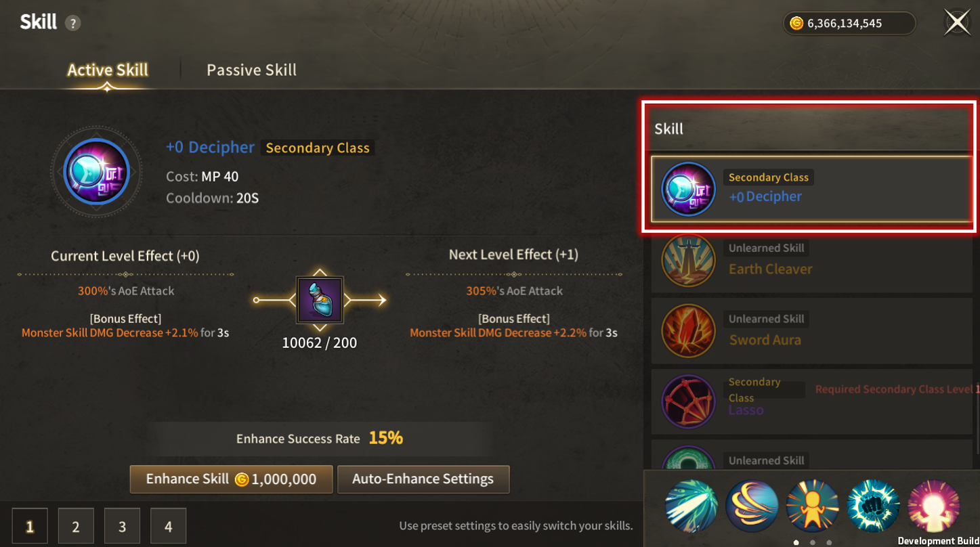Click Enhance Skill for 1,000,000 gold
Viewport: 980px width, 547px height.
pyautogui.click(x=231, y=479)
